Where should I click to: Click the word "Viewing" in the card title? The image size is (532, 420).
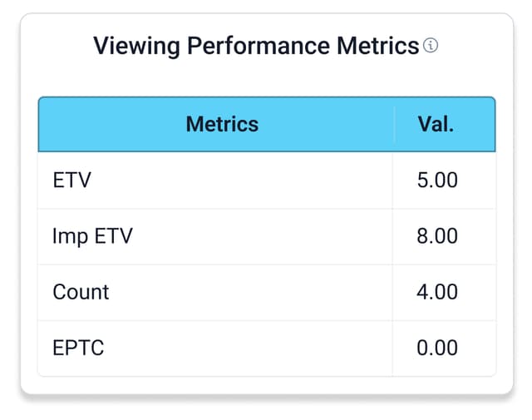coord(135,46)
